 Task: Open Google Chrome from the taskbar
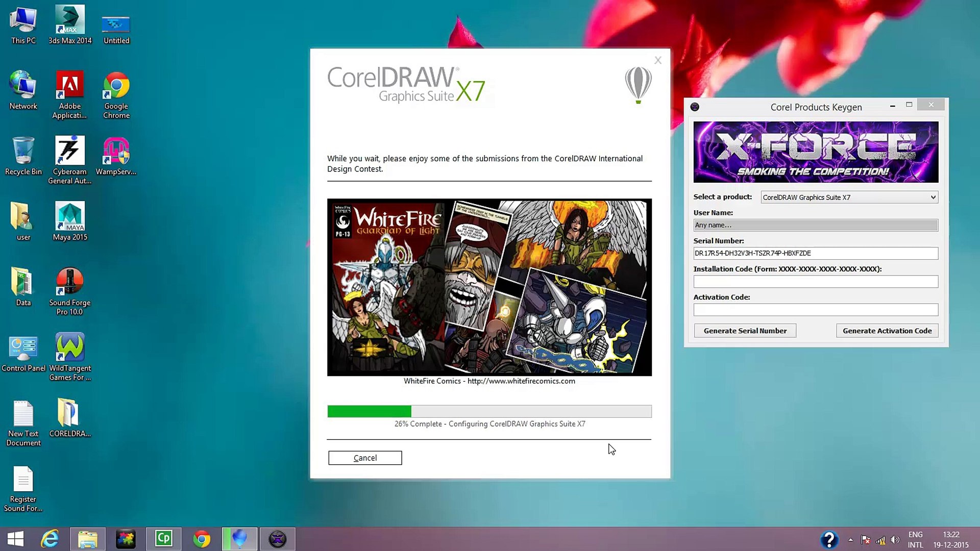[x=202, y=539]
